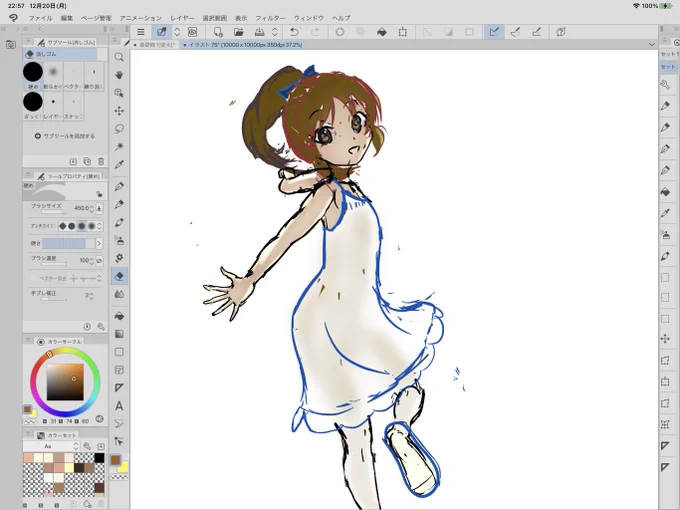The height and width of the screenshot is (510, 680).
Task: Toggle brush stroke preview lock icon
Action: pos(99,194)
